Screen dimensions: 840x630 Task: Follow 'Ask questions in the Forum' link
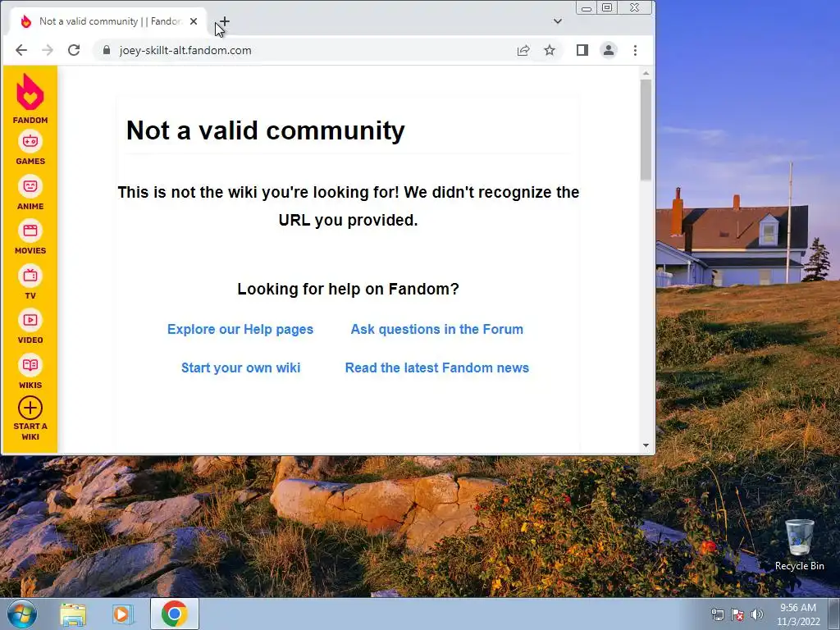click(x=436, y=329)
